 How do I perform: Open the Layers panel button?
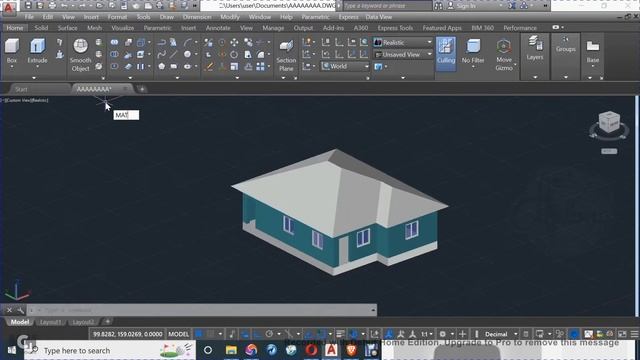535,48
